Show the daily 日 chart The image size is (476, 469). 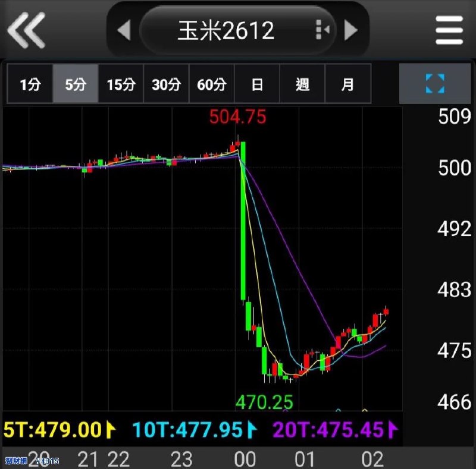(x=257, y=84)
